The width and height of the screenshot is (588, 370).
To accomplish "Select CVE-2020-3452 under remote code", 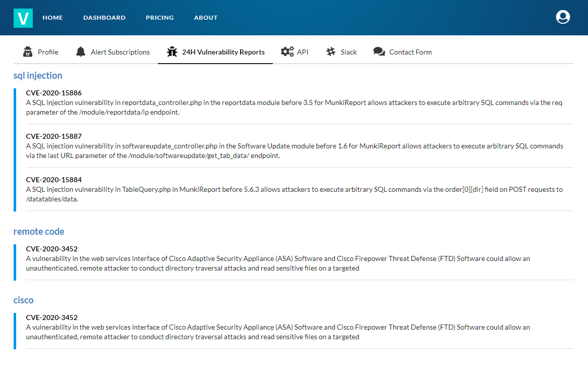I will pos(52,249).
